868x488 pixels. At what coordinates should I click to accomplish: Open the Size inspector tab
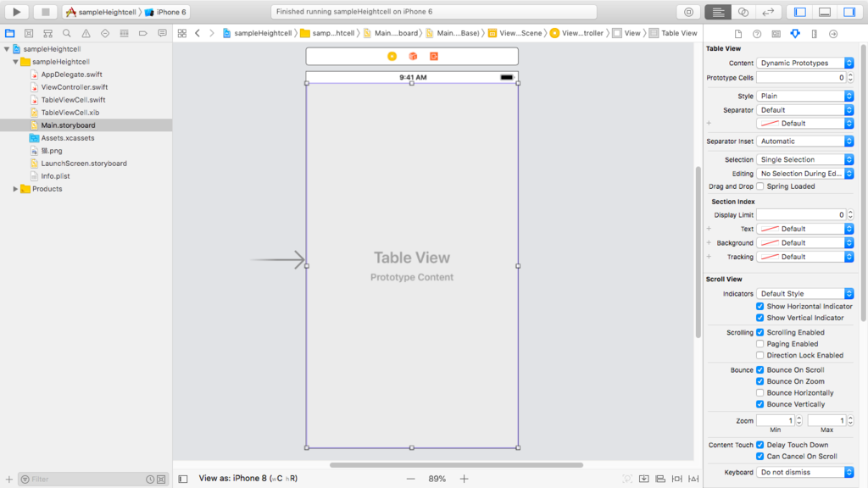point(815,34)
